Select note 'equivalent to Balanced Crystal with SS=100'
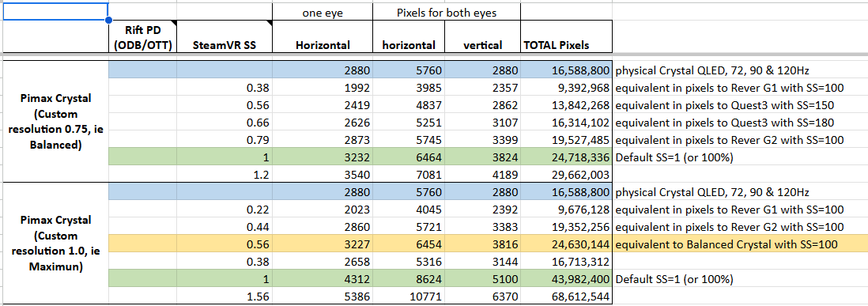The height and width of the screenshot is (306, 868). (x=726, y=244)
